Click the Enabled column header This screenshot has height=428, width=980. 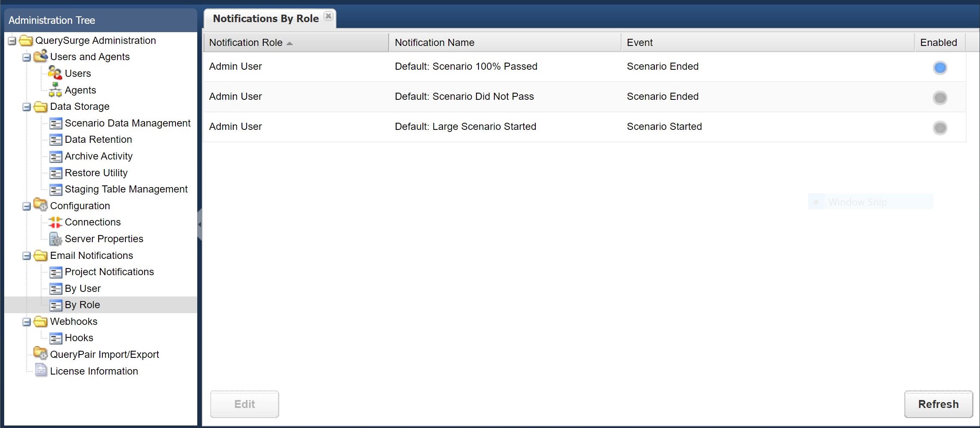point(940,43)
